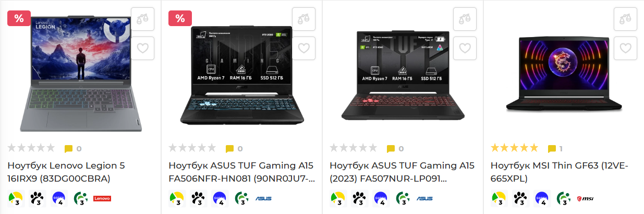This screenshot has width=644, height=214.
Task: Add MSI Thin GF63 to comparison
Action: tap(625, 19)
